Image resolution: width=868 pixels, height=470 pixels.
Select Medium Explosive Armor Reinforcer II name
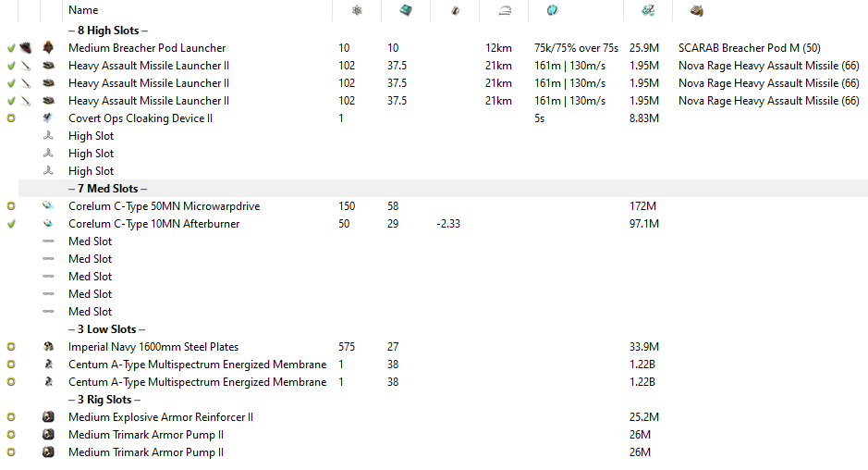pyautogui.click(x=161, y=416)
